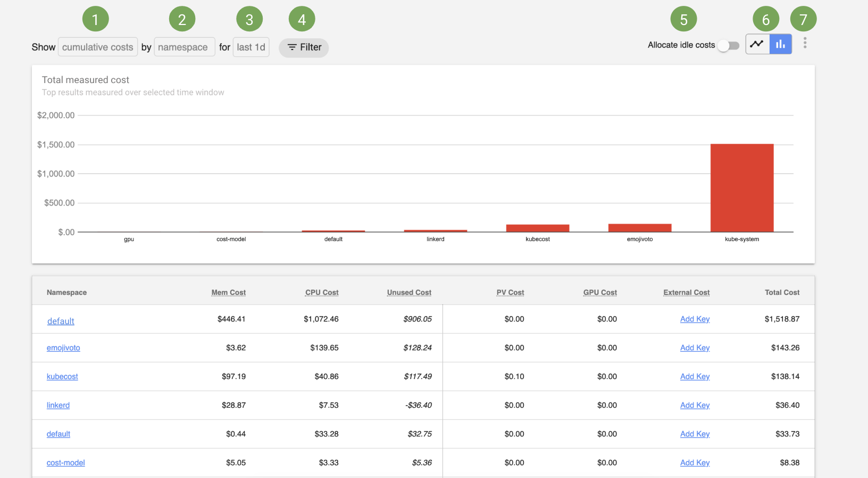Sort by Unused Cost column header

(x=409, y=292)
